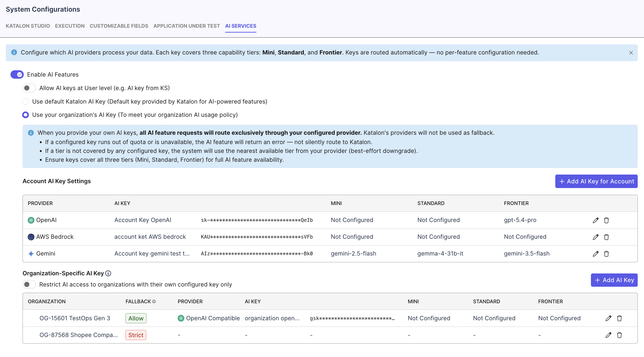Delete the AWS Bedrock account key
This screenshot has width=644, height=357.
[x=606, y=237]
